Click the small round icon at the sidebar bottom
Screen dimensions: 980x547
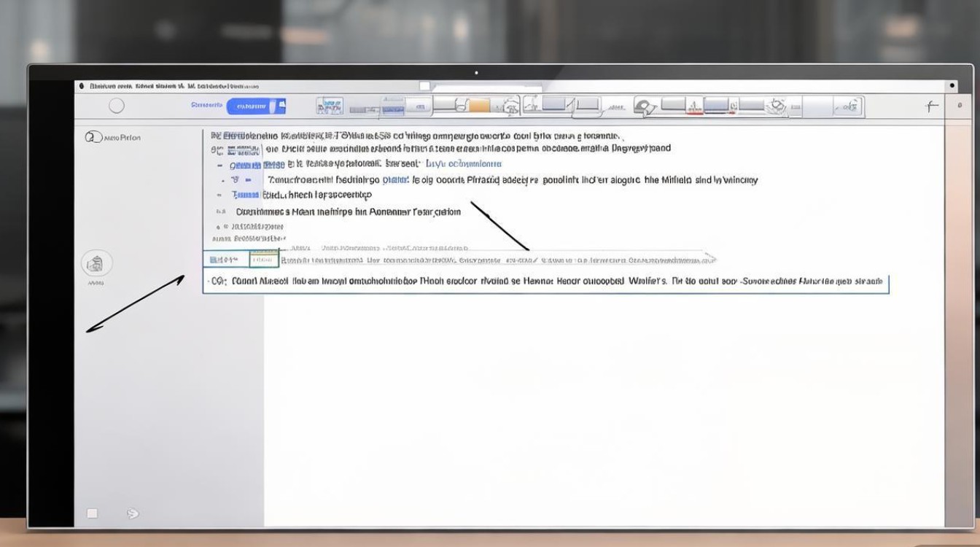coord(132,513)
